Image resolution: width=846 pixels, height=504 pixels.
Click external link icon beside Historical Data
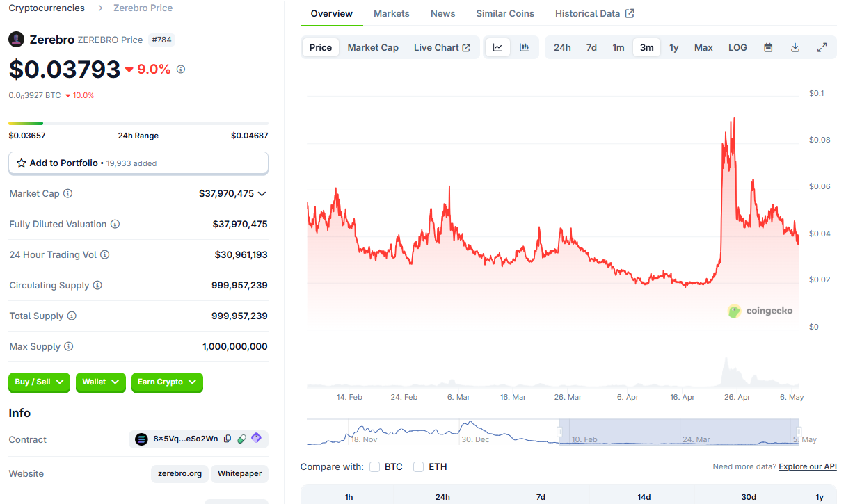630,13
